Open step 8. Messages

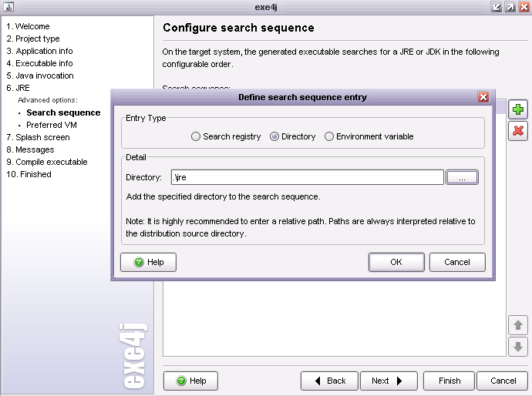point(30,149)
